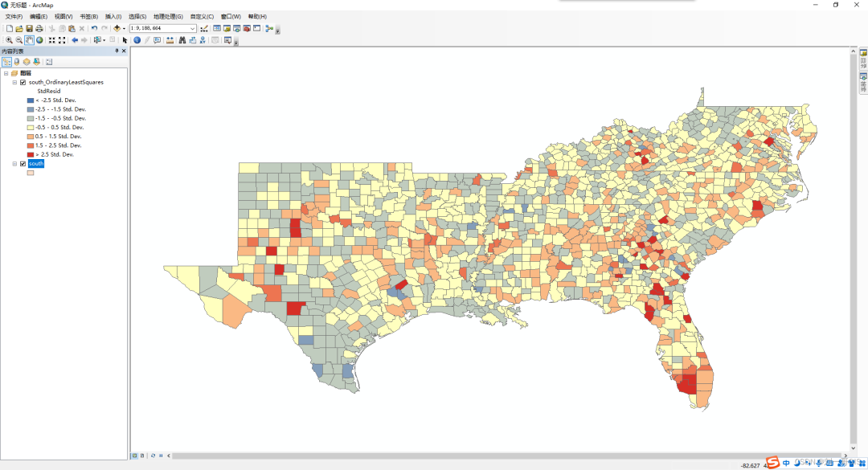This screenshot has width=868, height=470.
Task: Open the 地理处理(G) menu
Action: (x=168, y=17)
